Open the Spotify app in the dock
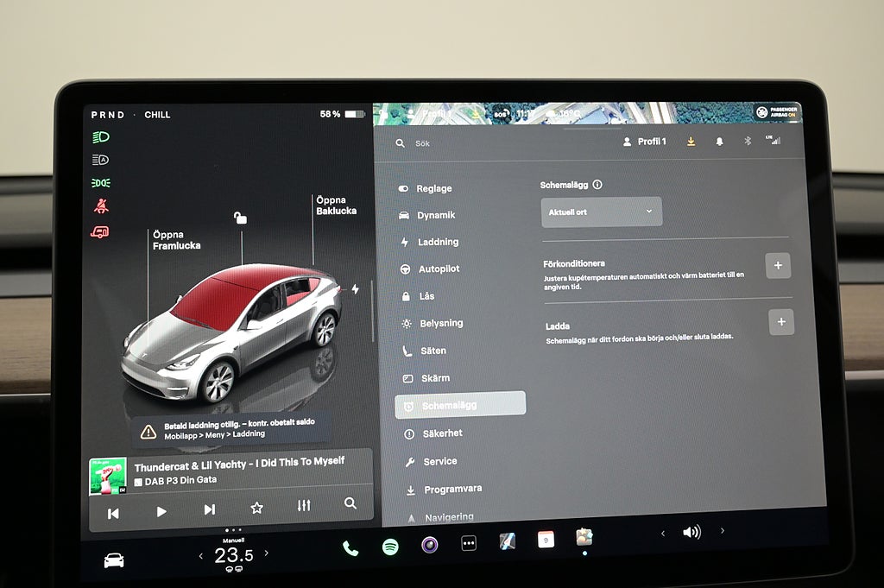 pos(390,546)
